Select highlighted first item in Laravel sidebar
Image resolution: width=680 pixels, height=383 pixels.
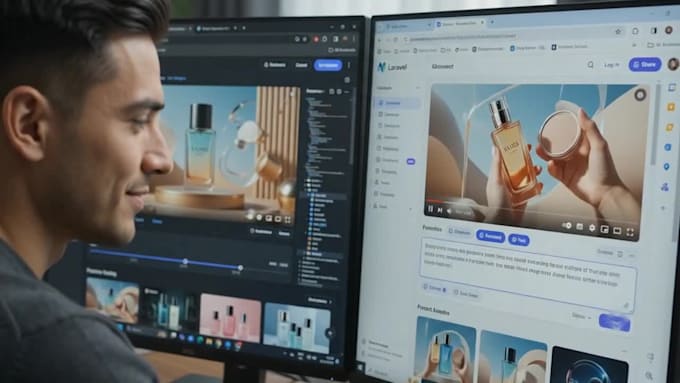[397, 103]
